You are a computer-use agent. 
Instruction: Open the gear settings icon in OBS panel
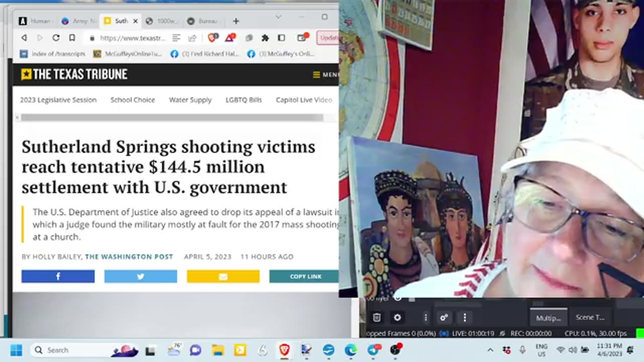coord(397,317)
